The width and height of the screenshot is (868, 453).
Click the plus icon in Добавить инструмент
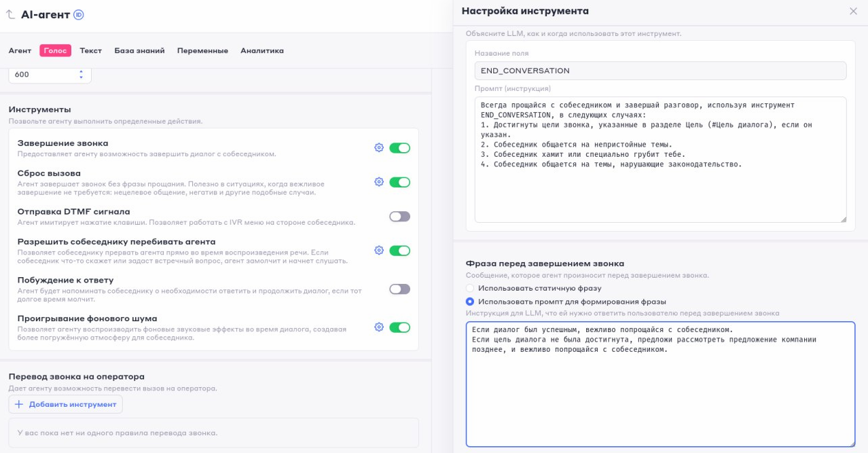(19, 404)
